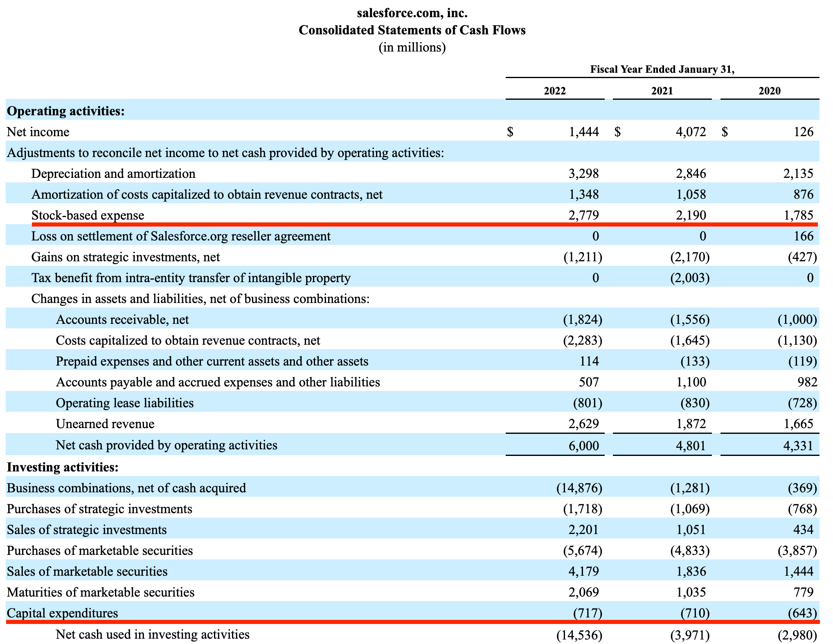Viewport: 833px width, 644px height.
Task: Click 'Accounts payable and accrued expenses' label
Action: pyautogui.click(x=218, y=382)
